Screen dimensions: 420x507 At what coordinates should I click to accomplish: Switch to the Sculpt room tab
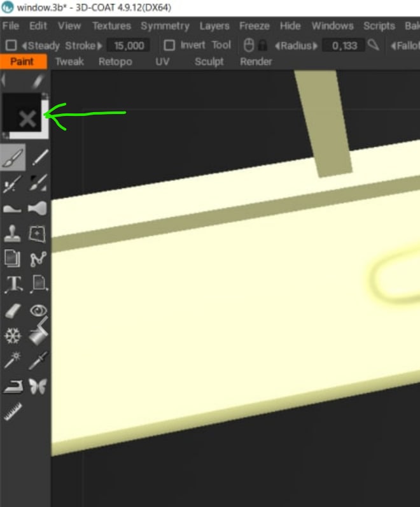[x=209, y=62]
